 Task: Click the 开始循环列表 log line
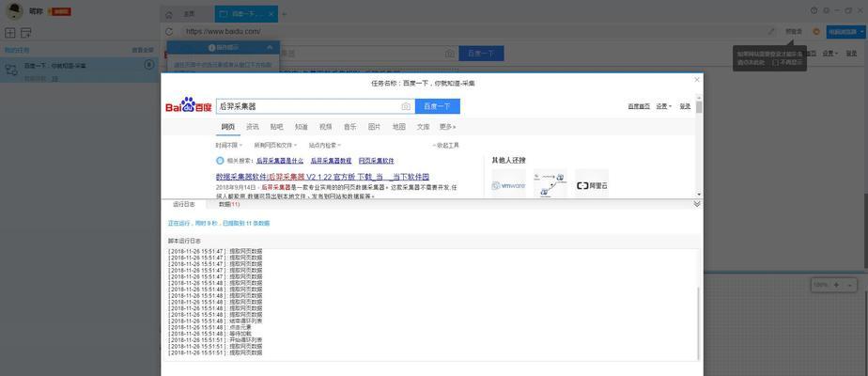click(x=215, y=340)
